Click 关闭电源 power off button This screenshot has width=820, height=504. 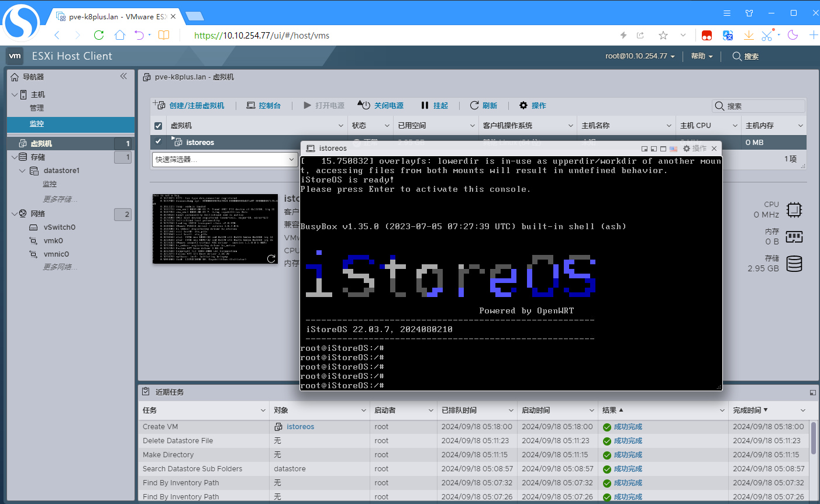point(380,105)
